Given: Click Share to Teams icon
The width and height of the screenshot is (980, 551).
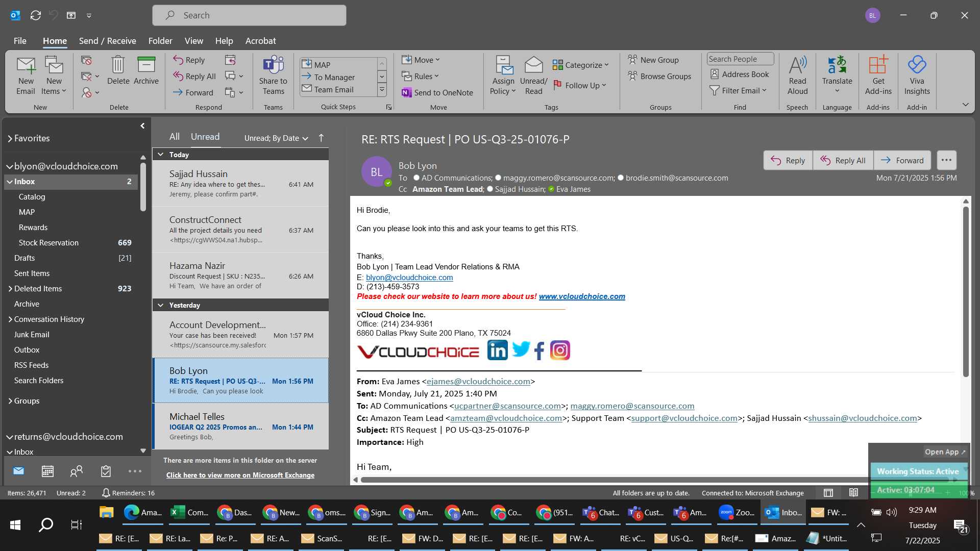Looking at the screenshot, I should [273, 76].
